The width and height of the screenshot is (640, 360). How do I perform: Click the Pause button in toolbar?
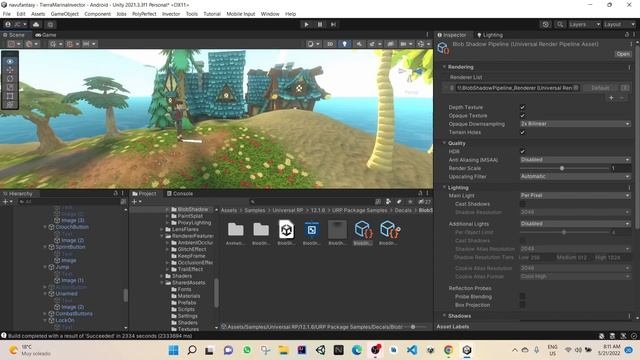320,24
